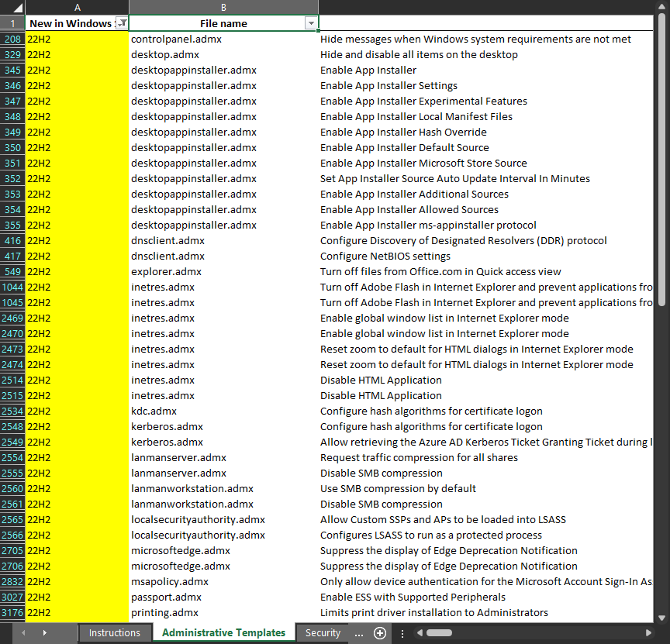Select "dnsclient.admx" in row 416

click(x=223, y=241)
